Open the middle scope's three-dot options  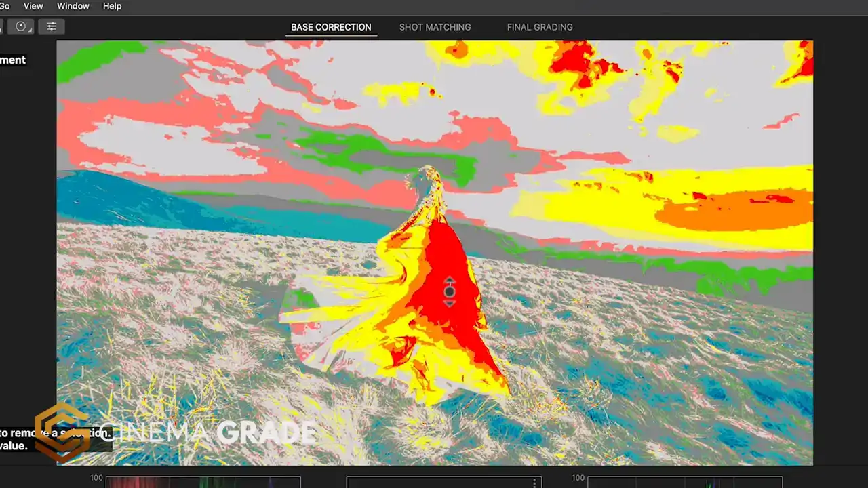(x=534, y=483)
